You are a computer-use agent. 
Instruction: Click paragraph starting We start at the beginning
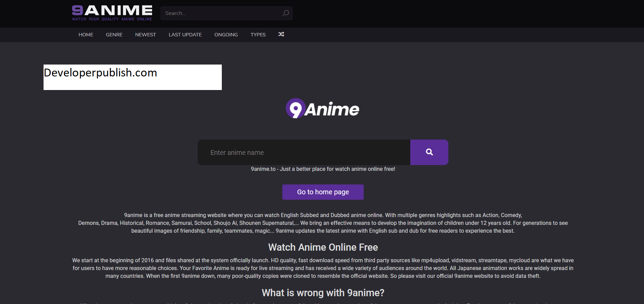[323, 268]
